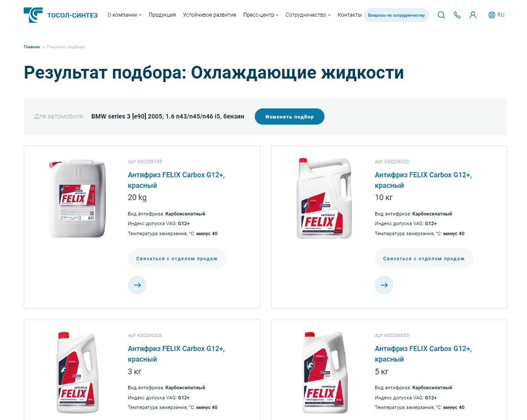The image size is (527, 420).
Task: Click Для автомобиля label
Action: 59,117
